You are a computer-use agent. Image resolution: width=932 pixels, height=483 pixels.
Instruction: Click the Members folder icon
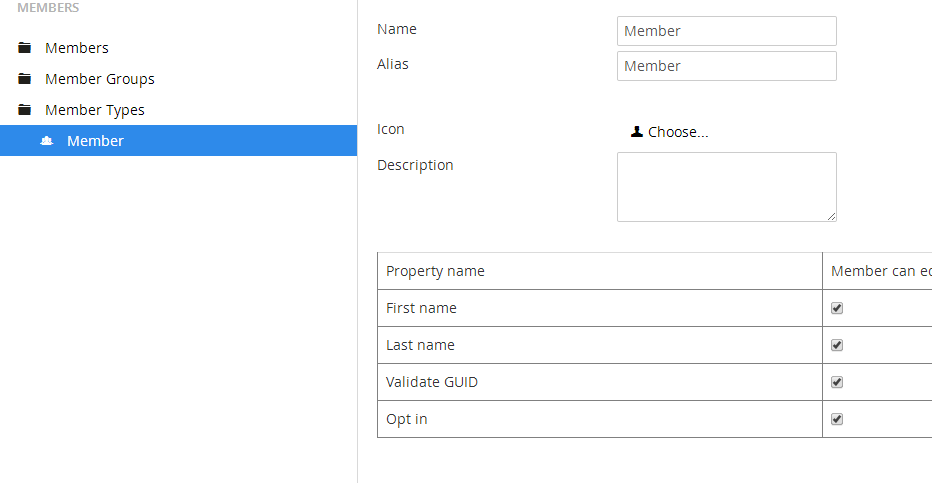point(24,48)
